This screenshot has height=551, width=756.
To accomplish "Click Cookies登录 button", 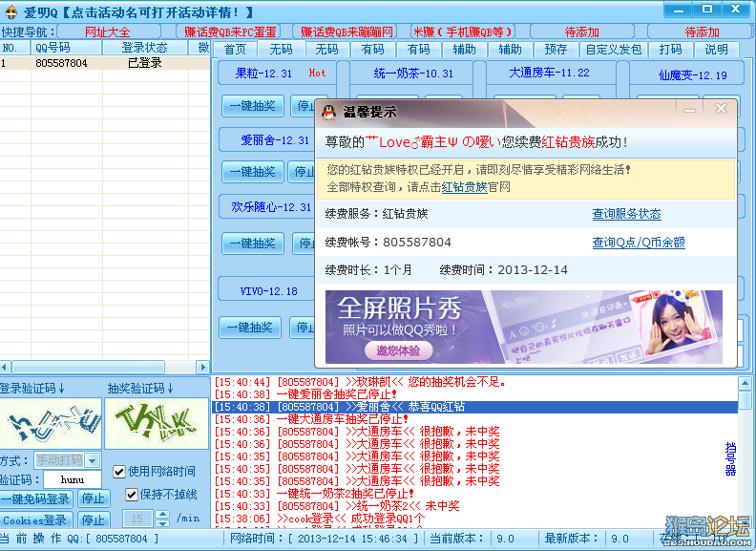I will (35, 520).
